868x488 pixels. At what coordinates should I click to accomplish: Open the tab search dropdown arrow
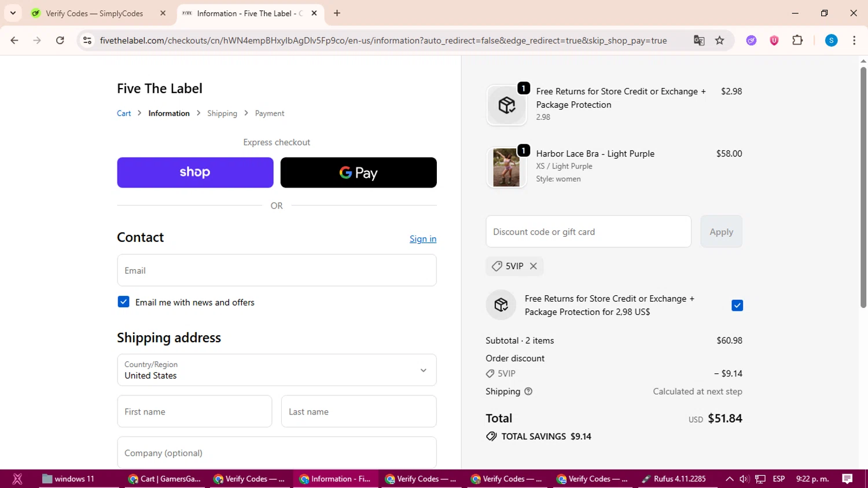tap(13, 13)
